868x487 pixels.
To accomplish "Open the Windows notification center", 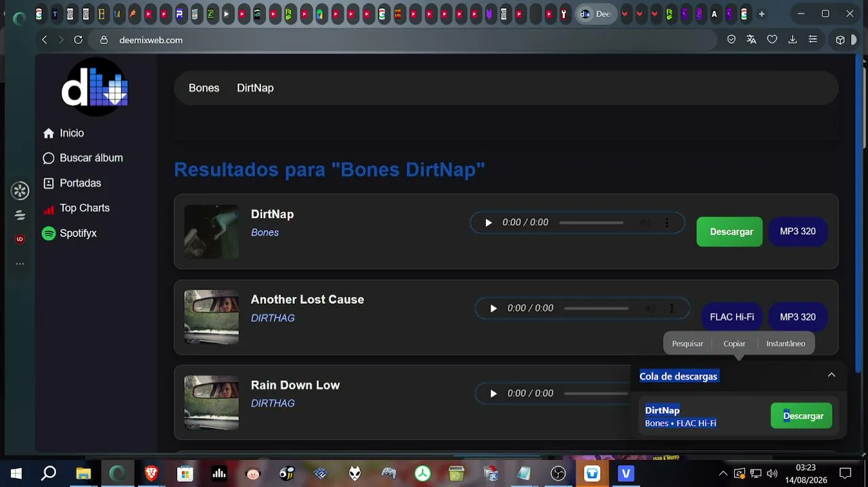I will click(x=845, y=473).
